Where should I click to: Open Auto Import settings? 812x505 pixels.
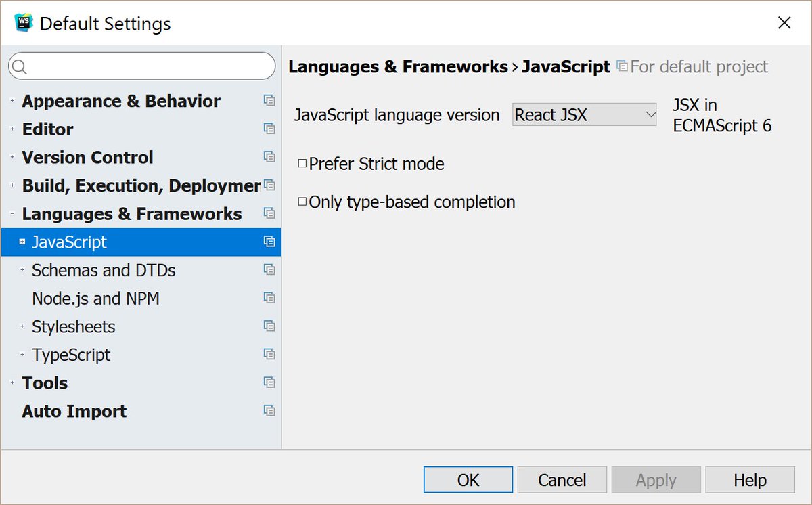tap(74, 411)
